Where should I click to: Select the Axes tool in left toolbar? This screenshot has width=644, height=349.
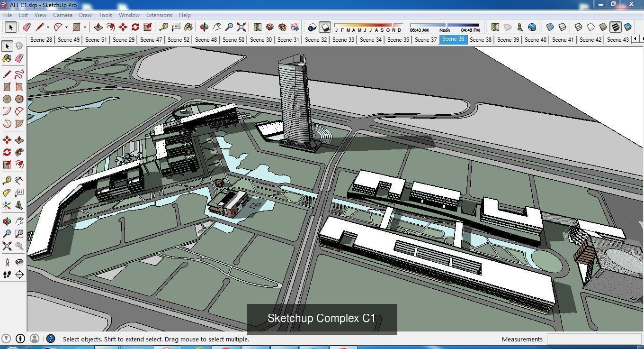tap(7, 205)
